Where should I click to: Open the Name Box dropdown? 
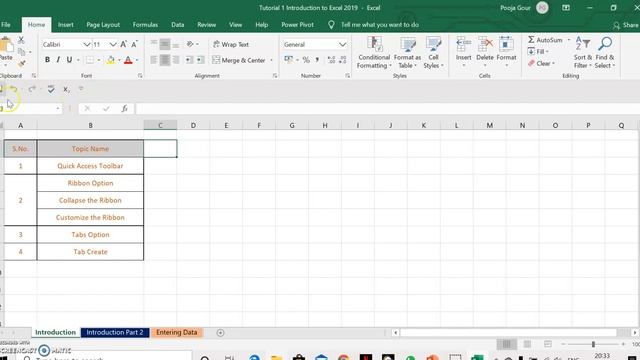click(x=58, y=109)
